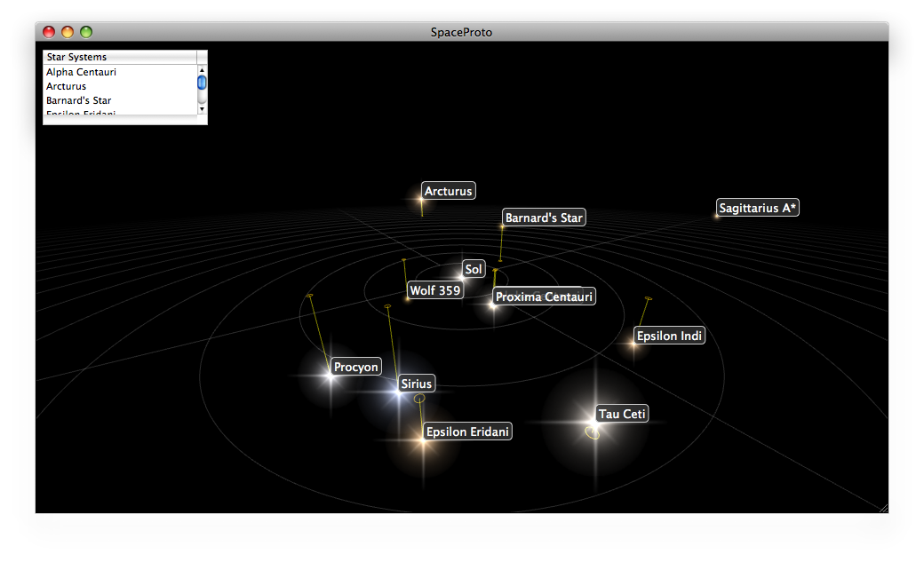Click the Epsilon Eridani label
Image resolution: width=924 pixels, height=562 pixels.
pyautogui.click(x=468, y=431)
